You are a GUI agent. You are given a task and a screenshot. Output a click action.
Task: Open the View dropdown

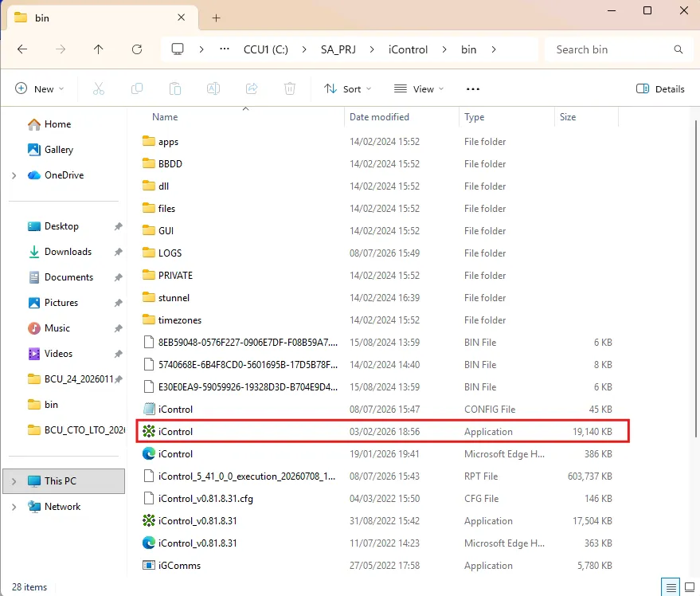[419, 89]
